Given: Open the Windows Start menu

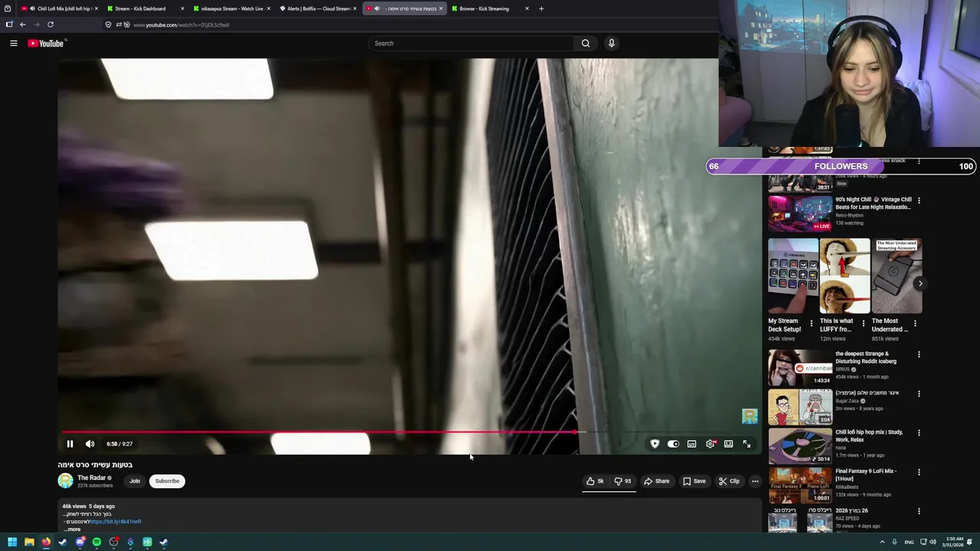Looking at the screenshot, I should point(12,542).
